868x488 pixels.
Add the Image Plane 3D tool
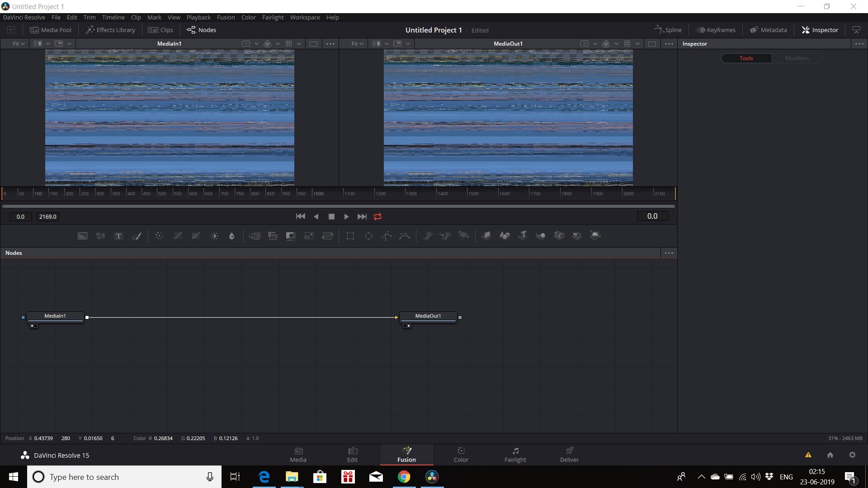(x=486, y=235)
